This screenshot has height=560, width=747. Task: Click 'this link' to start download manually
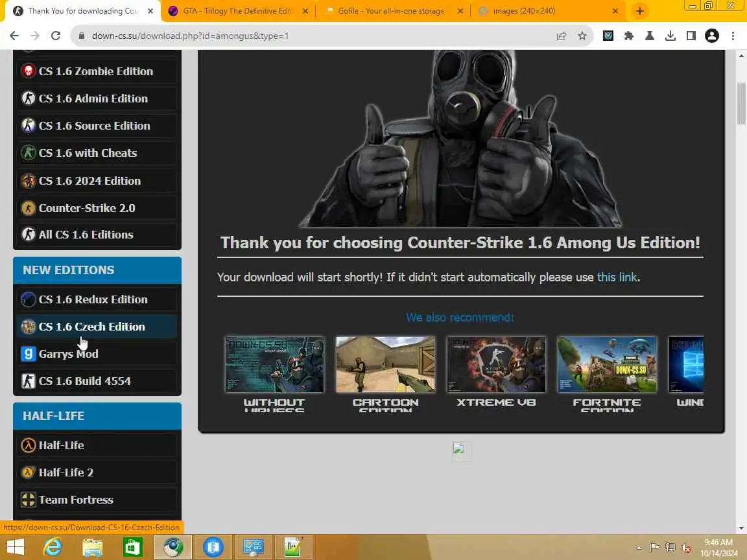[617, 277]
